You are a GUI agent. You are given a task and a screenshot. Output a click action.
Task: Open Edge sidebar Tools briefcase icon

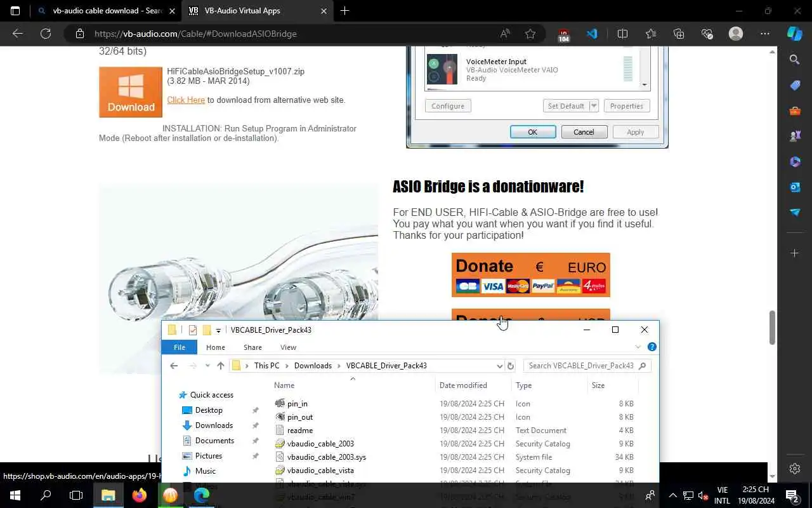coord(795,110)
